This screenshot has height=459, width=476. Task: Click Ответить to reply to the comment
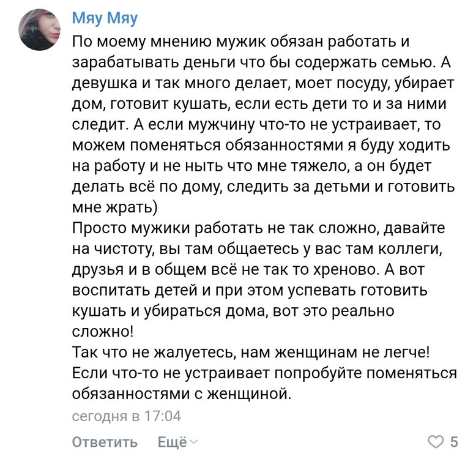105,442
